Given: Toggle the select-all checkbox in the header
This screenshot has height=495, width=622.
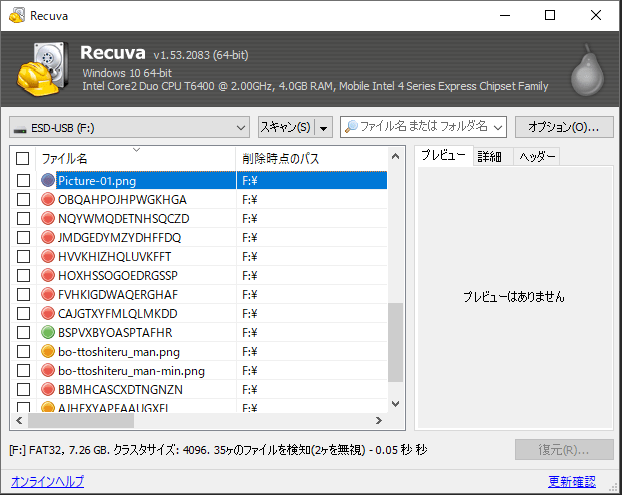Looking at the screenshot, I should tap(23, 158).
